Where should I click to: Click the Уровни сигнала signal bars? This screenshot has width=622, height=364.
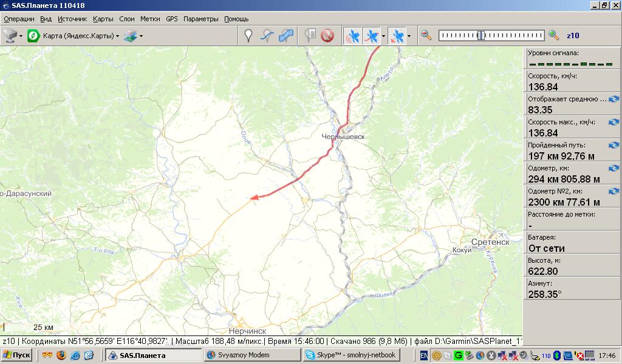(571, 64)
